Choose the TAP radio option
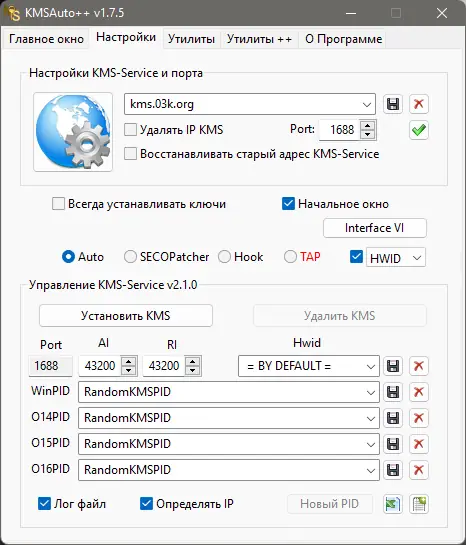The image size is (466, 545). 290,257
